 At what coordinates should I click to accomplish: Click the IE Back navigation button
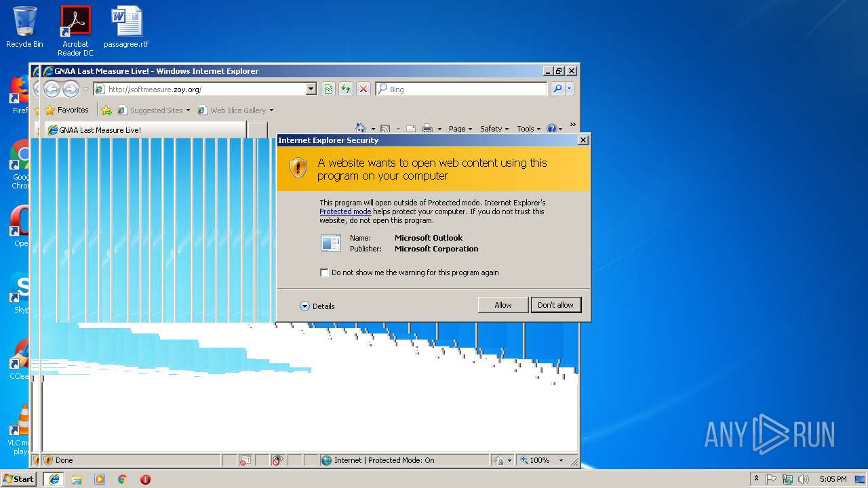pyautogui.click(x=52, y=89)
